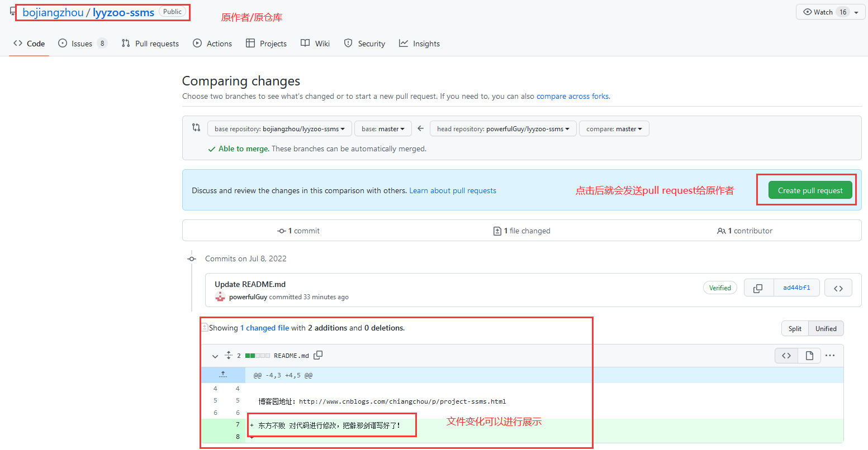Click the 'Commits on Jul 8, 2022' heading
This screenshot has height=450, width=868.
246,258
